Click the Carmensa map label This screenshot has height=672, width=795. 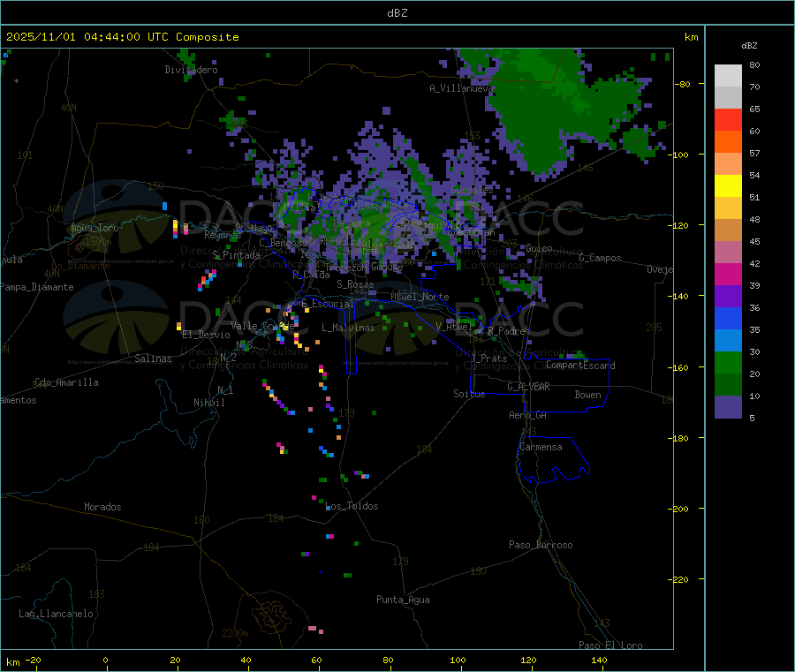pyautogui.click(x=541, y=448)
